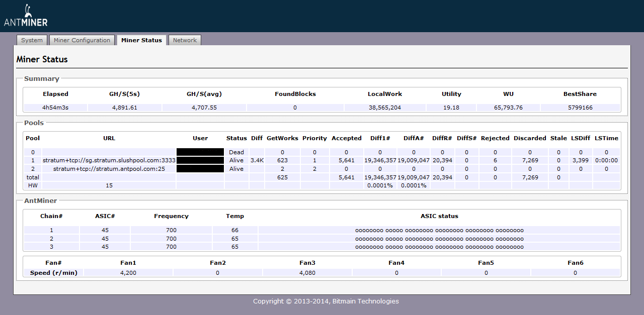Click the HW error count 15

(x=109, y=185)
